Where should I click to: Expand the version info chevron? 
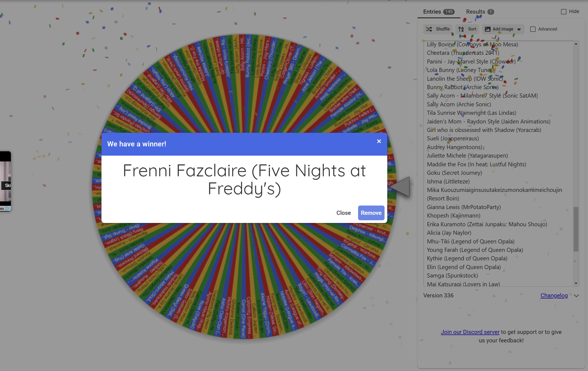coord(576,296)
